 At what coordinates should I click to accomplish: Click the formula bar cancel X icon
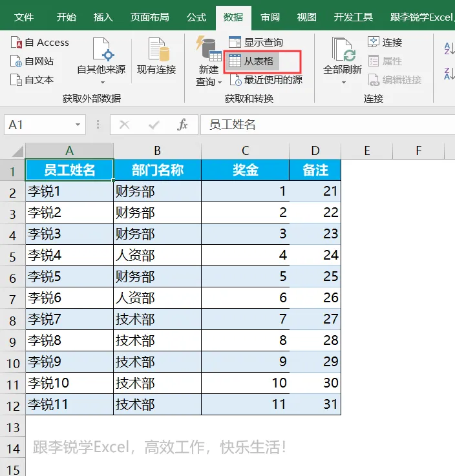pos(124,125)
